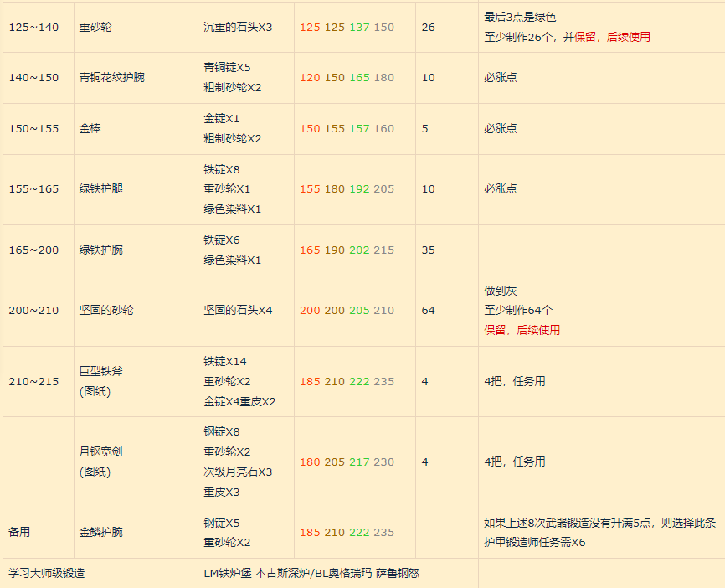Click the LM铁炉堡 trainer location text

click(228, 574)
